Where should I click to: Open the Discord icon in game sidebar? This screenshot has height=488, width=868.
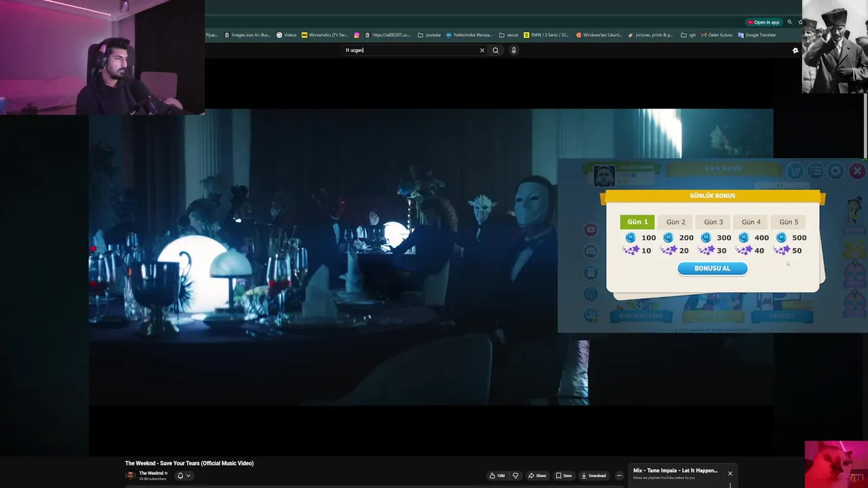pos(591,251)
